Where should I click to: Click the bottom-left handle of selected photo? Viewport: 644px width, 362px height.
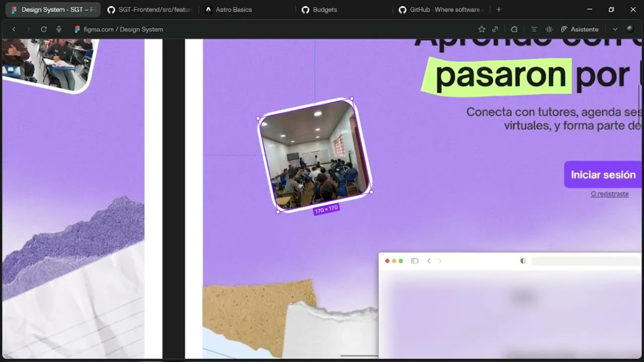tap(278, 212)
